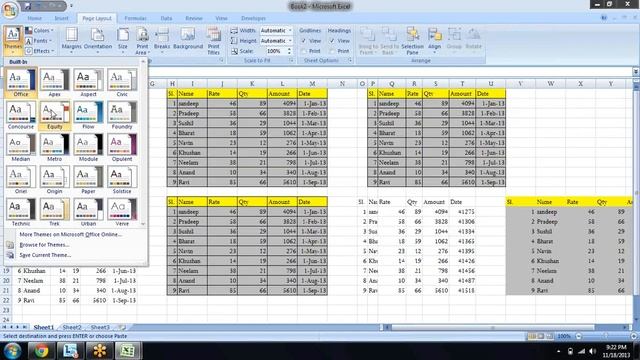Screen dimensions: 640x360
Task: Open the Rotate objects menu
Action: [x=473, y=40]
